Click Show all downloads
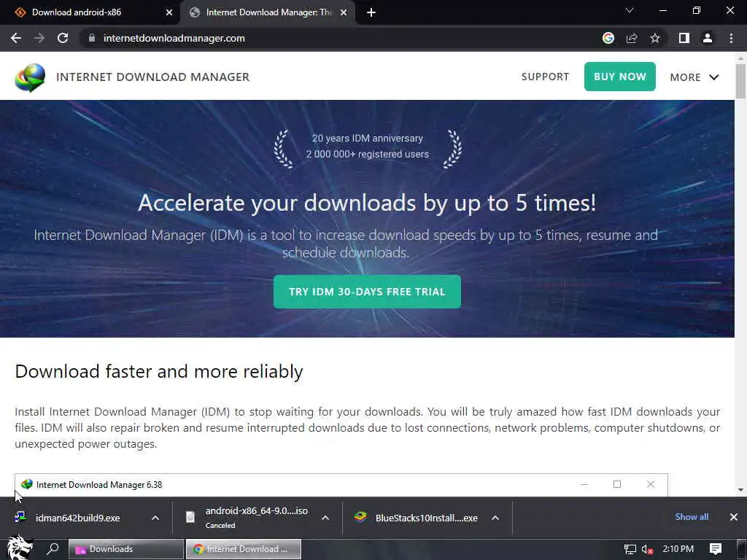747x560 pixels. pos(692,517)
